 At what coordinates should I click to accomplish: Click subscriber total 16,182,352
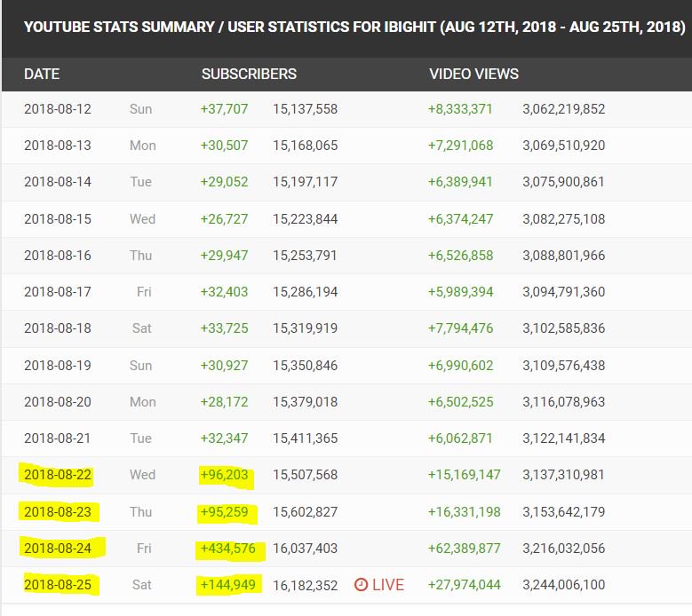pos(305,585)
